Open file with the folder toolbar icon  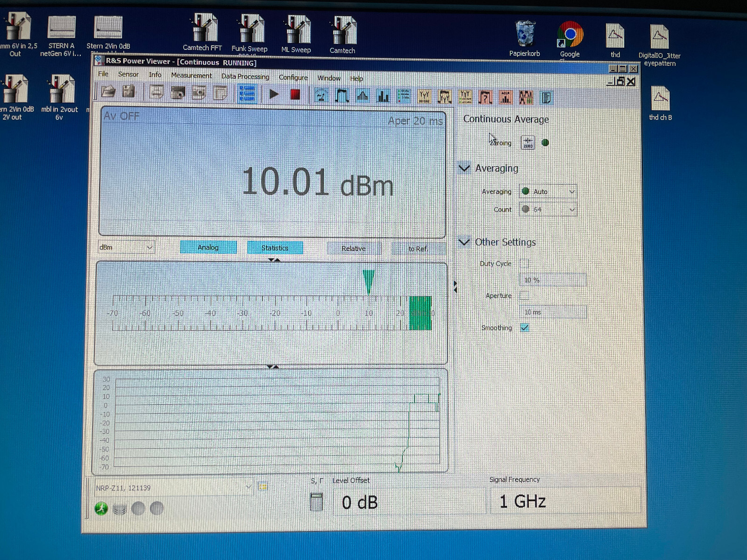108,92
